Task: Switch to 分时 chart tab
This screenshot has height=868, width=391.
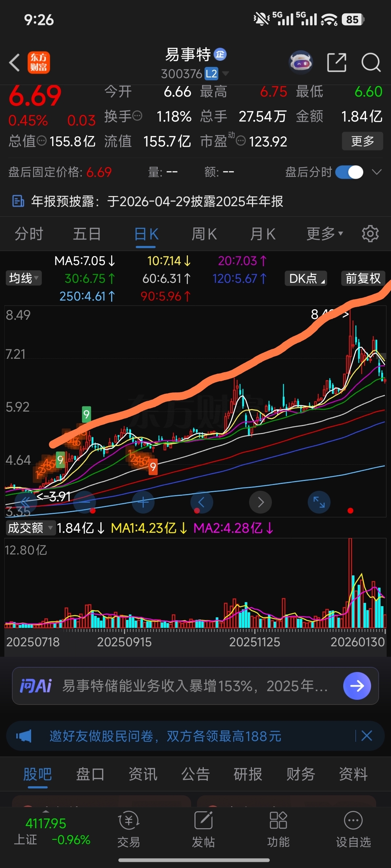Action: point(29,234)
